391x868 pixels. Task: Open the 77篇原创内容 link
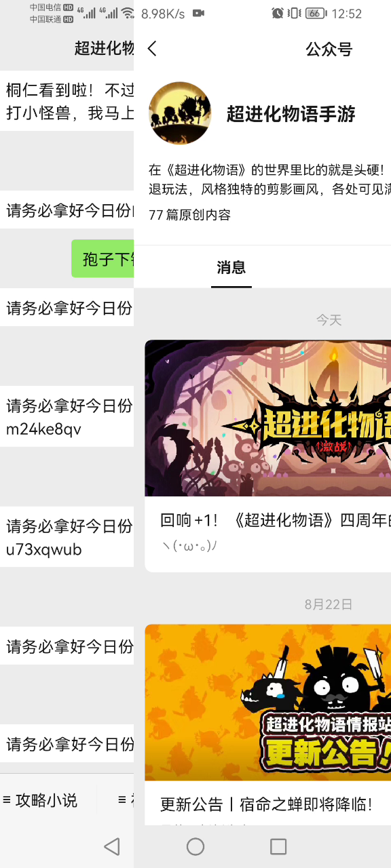[190, 215]
